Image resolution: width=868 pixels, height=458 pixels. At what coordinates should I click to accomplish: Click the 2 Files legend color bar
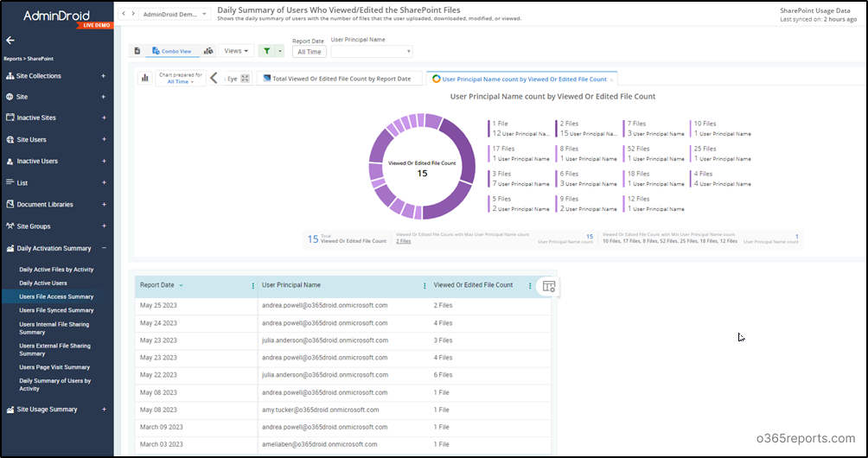(557, 129)
